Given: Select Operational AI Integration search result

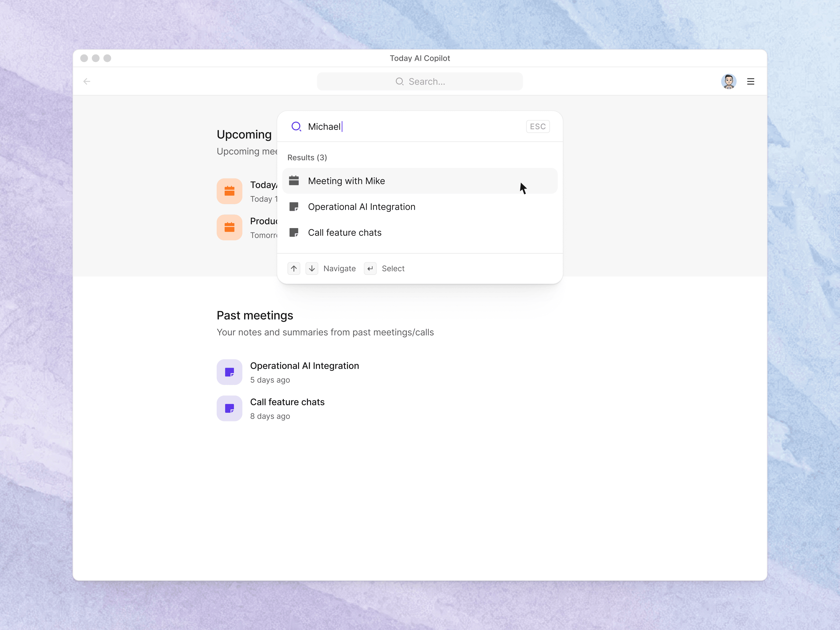Looking at the screenshot, I should (361, 207).
